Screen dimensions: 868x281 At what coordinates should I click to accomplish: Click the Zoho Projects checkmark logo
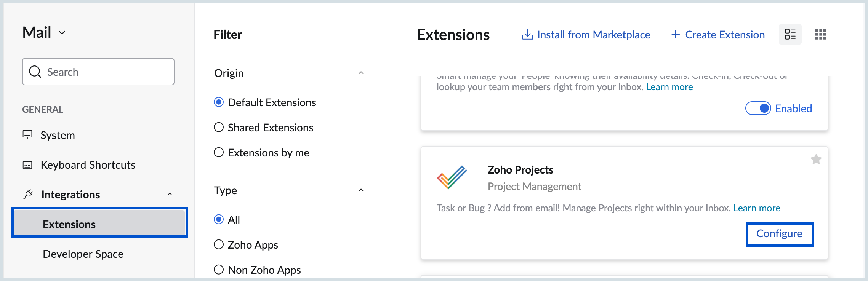452,177
